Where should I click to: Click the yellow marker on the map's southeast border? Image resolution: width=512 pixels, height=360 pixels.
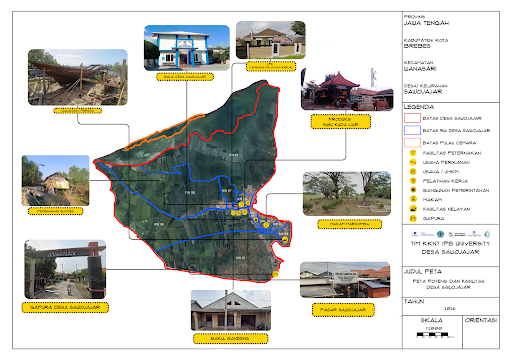pos(275,274)
